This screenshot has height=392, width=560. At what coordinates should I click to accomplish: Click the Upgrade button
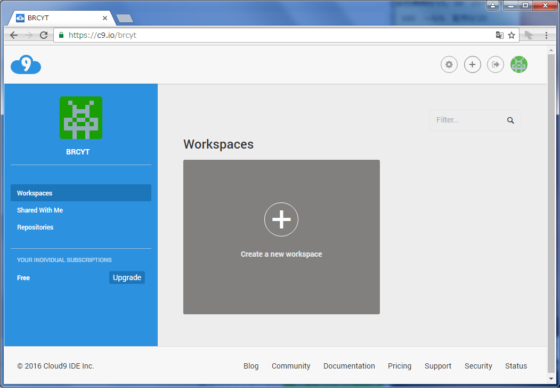[x=127, y=277]
